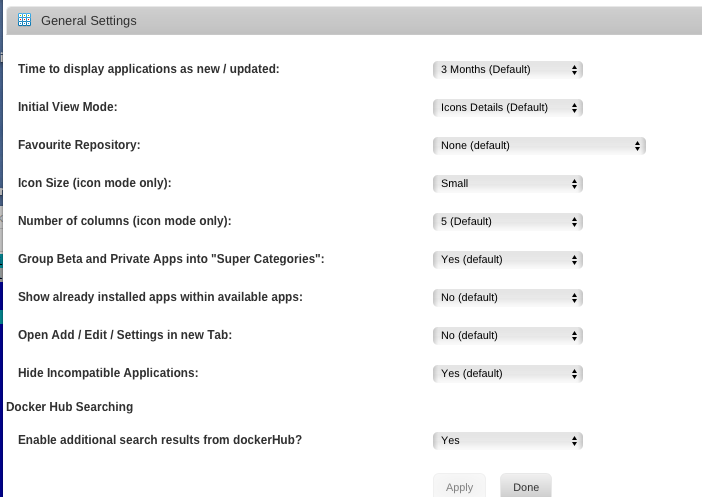702x497 pixels.
Task: Open the Super Categories grouping dropdown
Action: (508, 260)
